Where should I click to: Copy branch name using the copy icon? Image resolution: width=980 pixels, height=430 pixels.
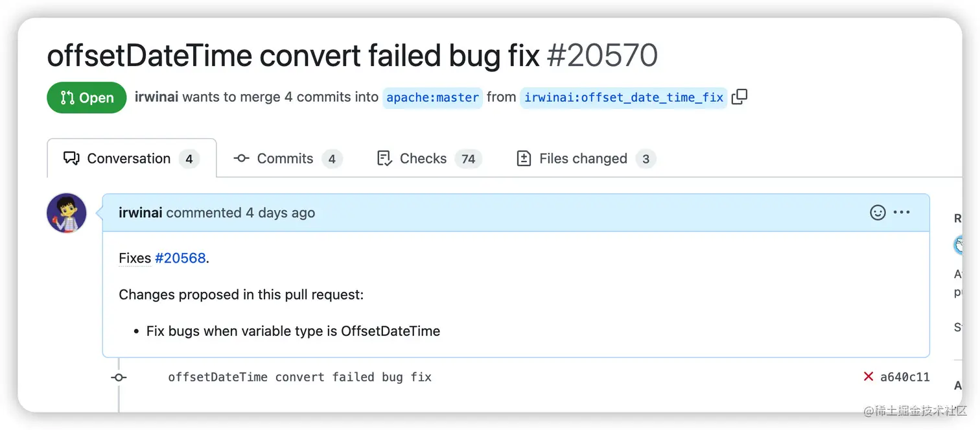pos(740,97)
